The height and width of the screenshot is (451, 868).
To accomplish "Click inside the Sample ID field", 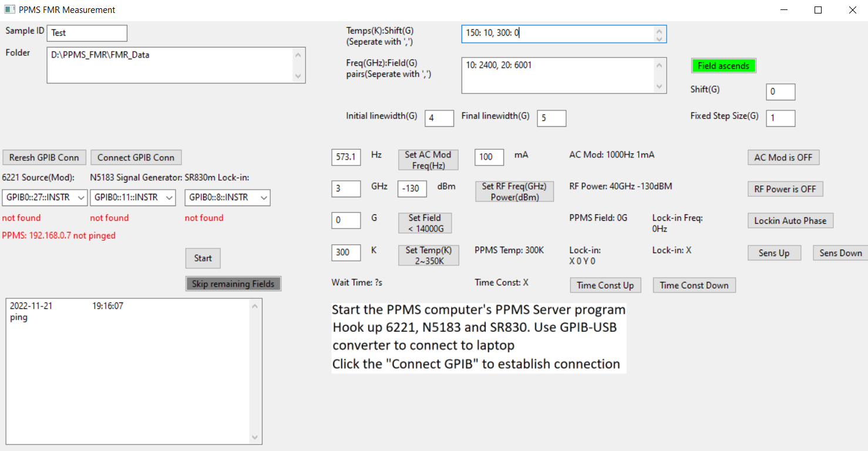I will (x=86, y=33).
